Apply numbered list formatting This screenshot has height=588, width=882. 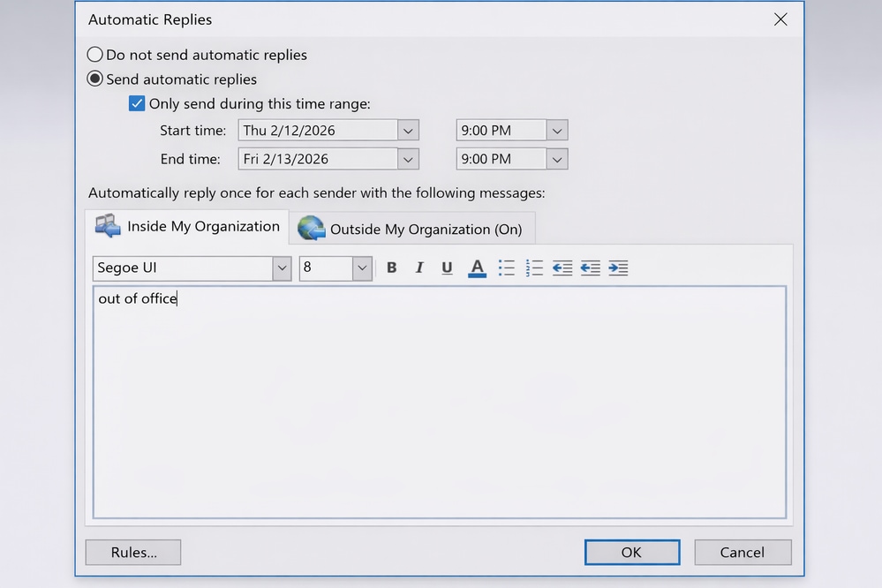click(x=534, y=268)
